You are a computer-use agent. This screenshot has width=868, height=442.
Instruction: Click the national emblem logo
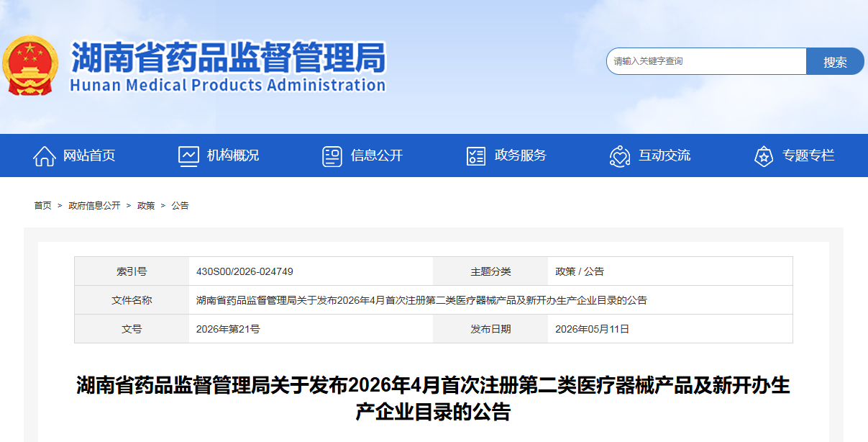(x=30, y=66)
